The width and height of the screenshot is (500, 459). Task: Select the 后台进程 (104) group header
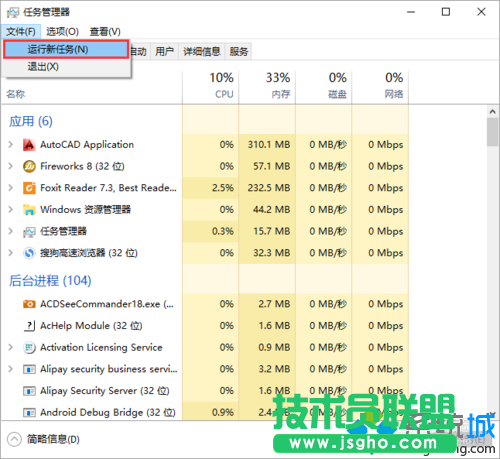click(x=50, y=281)
